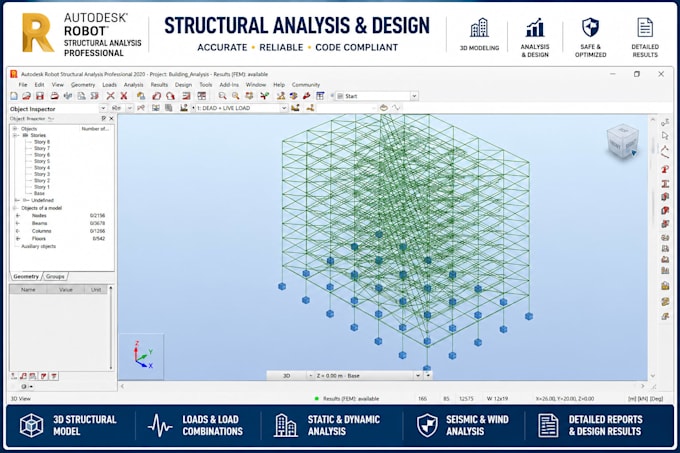Viewport: 680px width, 453px height.
Task: Click the Zoom window magnifier icon
Action: point(222,96)
